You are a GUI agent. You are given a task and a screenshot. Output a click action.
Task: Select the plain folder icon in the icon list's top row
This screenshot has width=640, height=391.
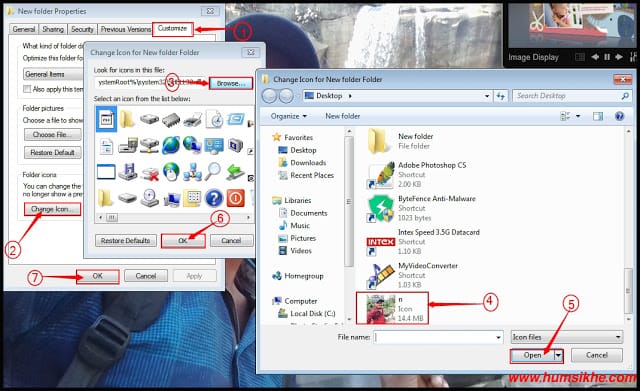(127, 119)
